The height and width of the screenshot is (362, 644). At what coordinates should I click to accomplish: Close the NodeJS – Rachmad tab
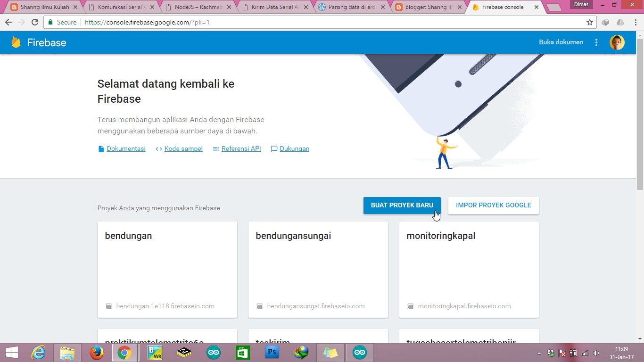click(229, 7)
